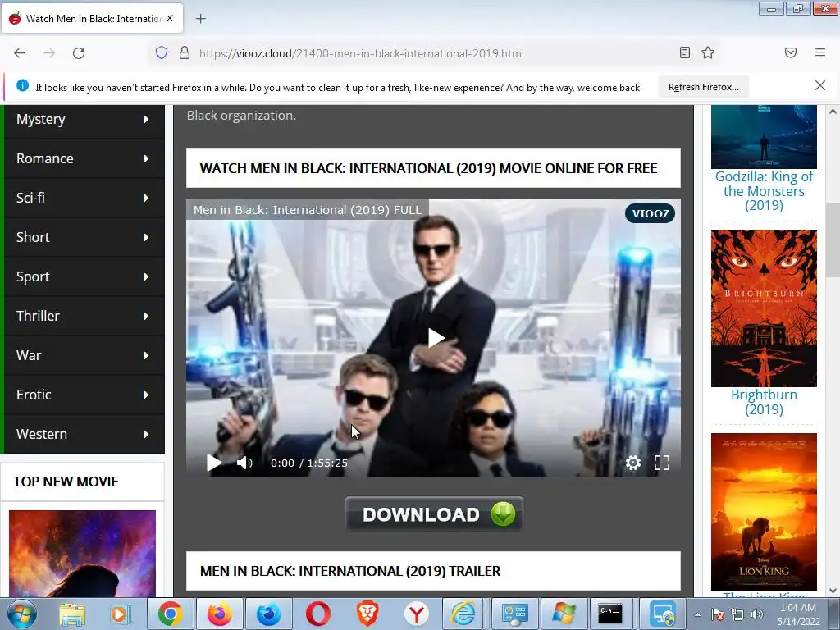Show hidden system tray icons arrow

click(x=697, y=614)
